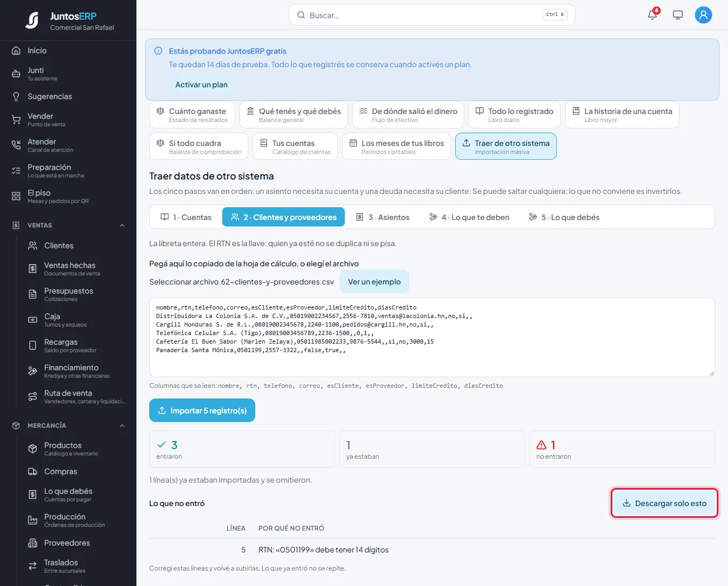The height and width of the screenshot is (586, 728).
Task: Open the user profile avatar
Action: [x=703, y=15]
